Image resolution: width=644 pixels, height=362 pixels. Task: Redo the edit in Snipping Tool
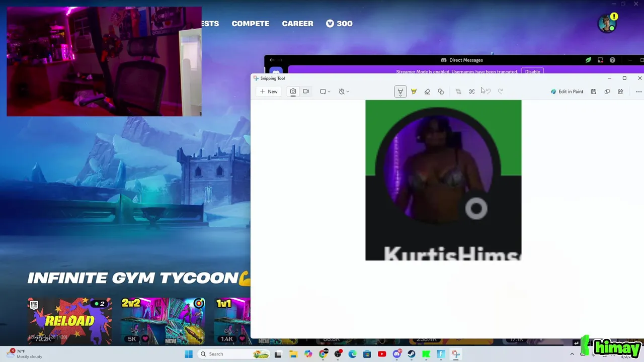(500, 92)
